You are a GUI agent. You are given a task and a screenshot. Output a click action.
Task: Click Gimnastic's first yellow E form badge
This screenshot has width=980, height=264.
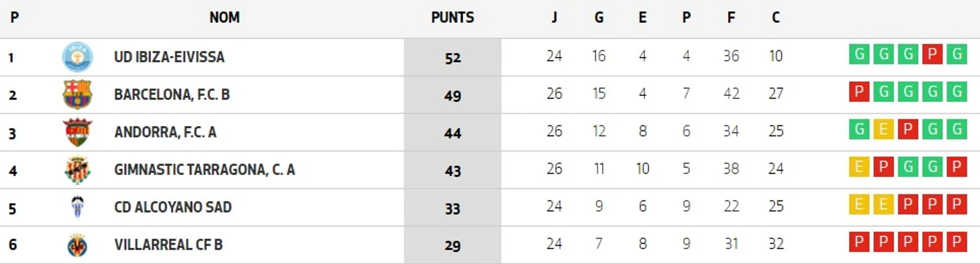click(859, 167)
